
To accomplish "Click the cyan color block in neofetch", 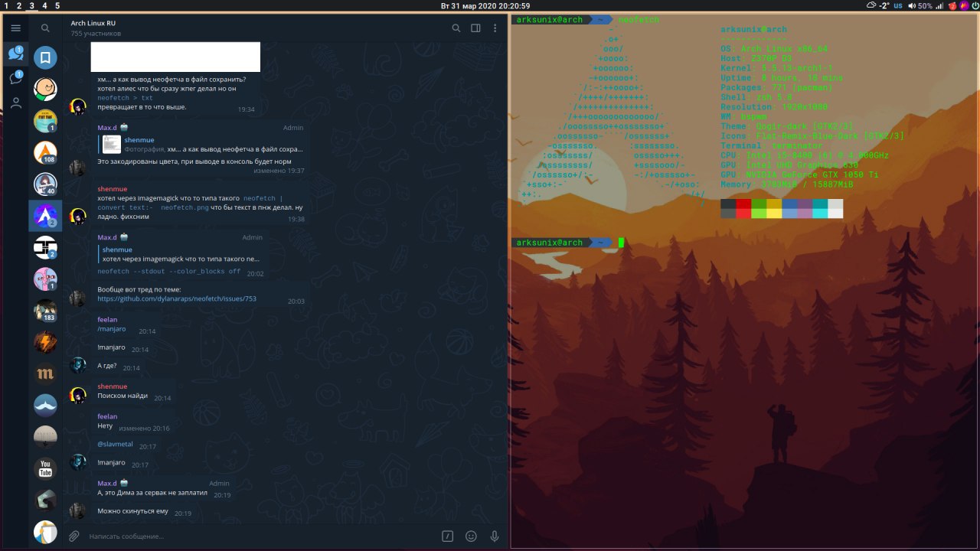I will pos(820,209).
